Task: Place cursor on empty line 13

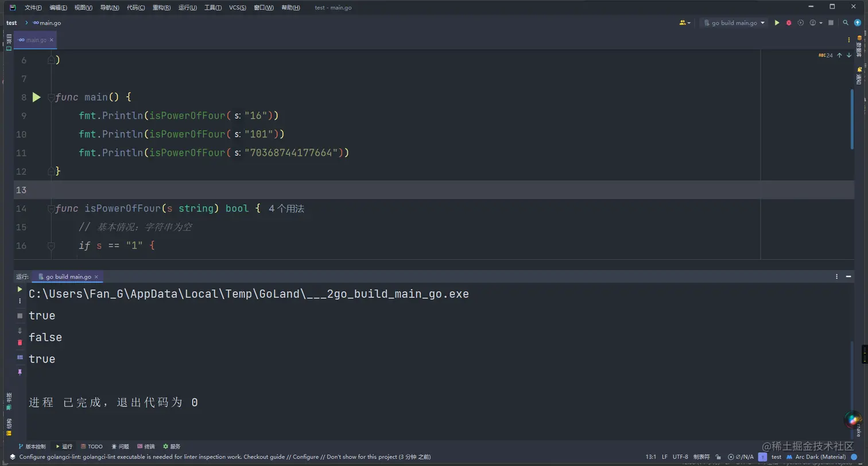Action: [433, 190]
